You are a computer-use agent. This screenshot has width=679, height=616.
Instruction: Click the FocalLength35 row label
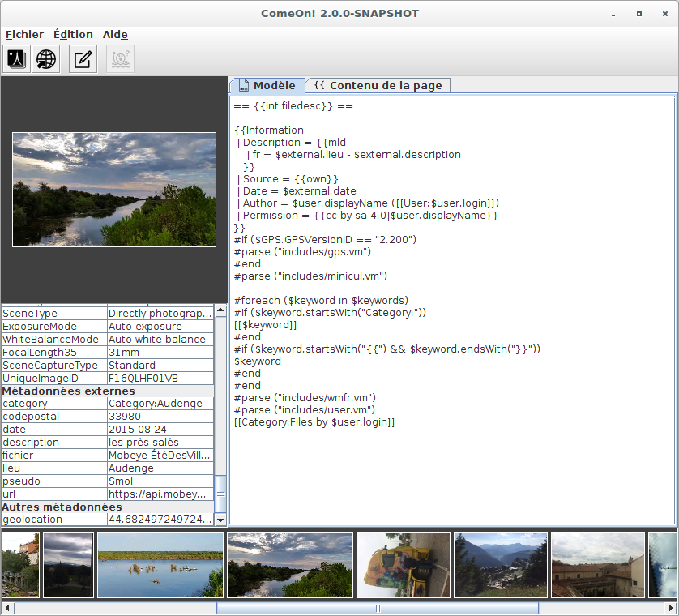point(54,353)
